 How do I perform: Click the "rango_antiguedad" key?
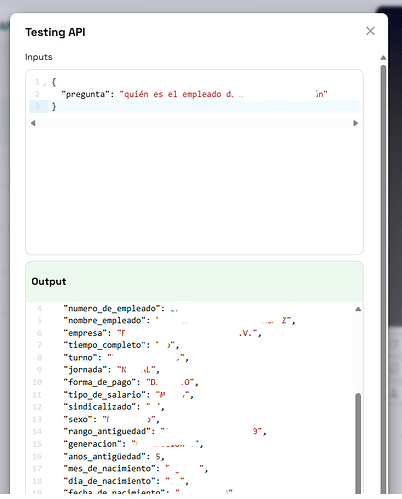(x=107, y=431)
